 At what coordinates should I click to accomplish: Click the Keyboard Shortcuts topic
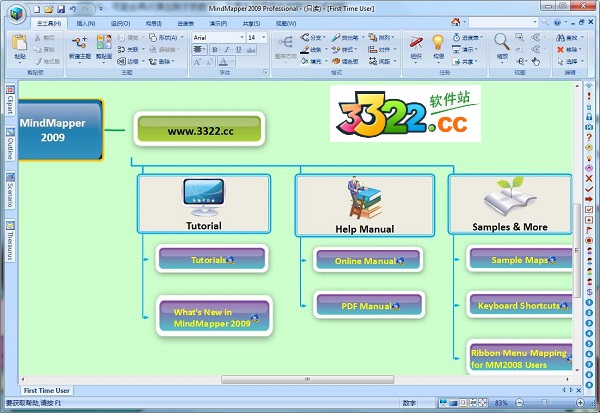pos(519,305)
